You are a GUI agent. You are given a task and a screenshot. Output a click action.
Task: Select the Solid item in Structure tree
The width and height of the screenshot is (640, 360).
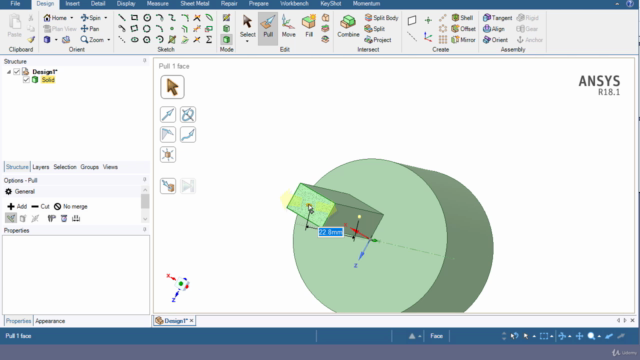(48, 80)
